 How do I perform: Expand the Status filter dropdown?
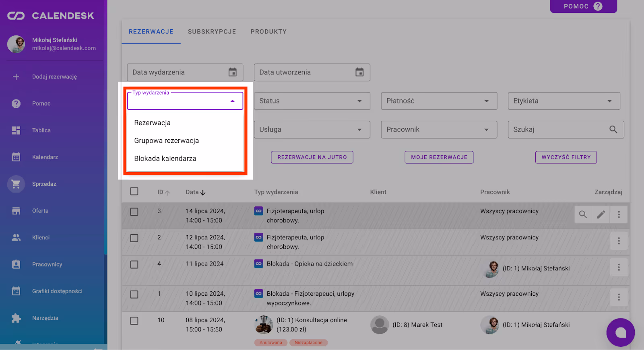[312, 101]
